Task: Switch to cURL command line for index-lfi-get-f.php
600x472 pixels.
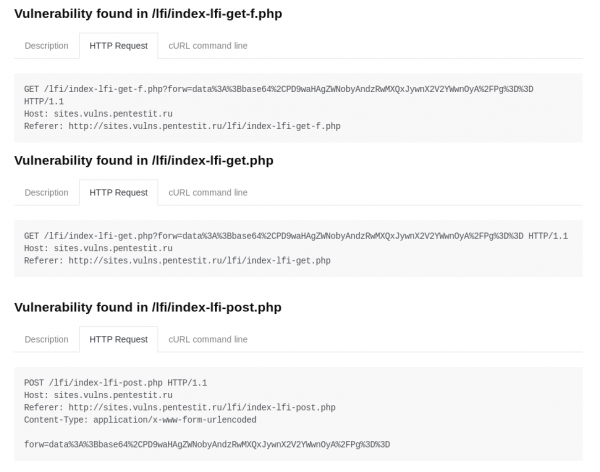Action: click(208, 45)
